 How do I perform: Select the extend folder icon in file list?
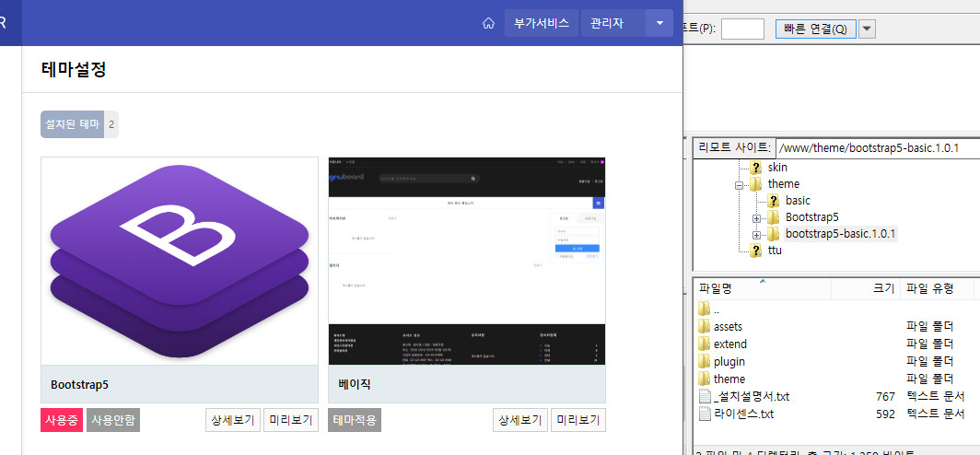pos(705,344)
